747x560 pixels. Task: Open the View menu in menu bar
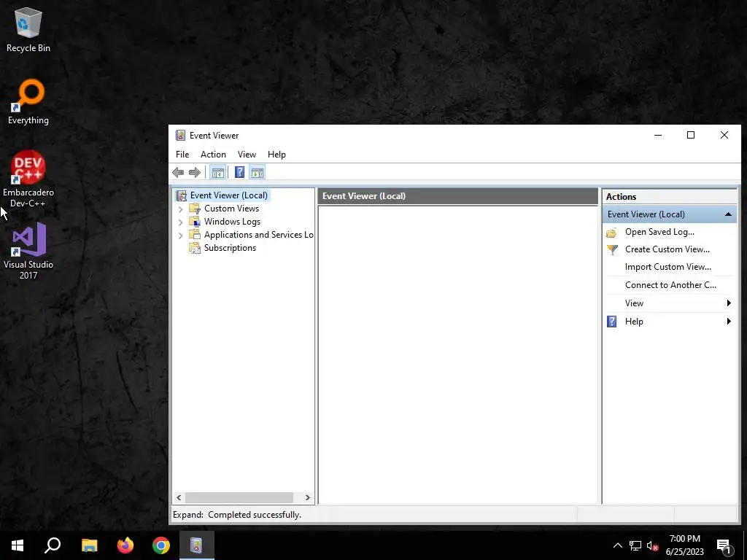click(247, 155)
